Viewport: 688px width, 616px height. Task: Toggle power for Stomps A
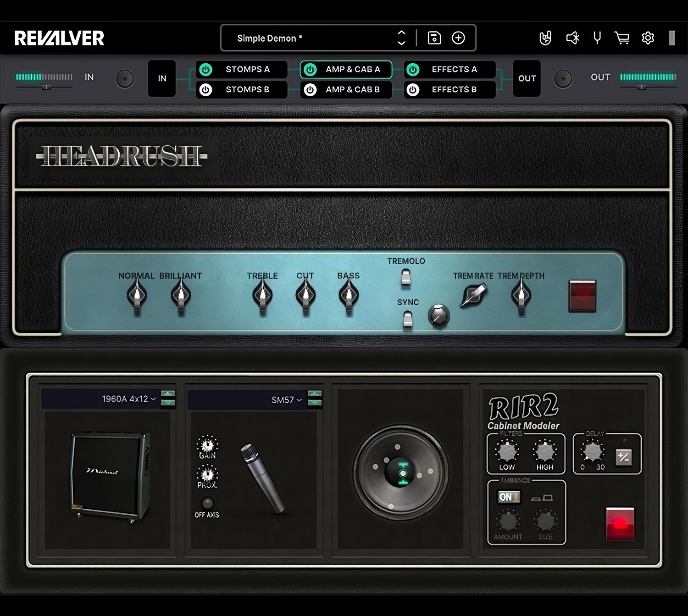click(x=206, y=70)
